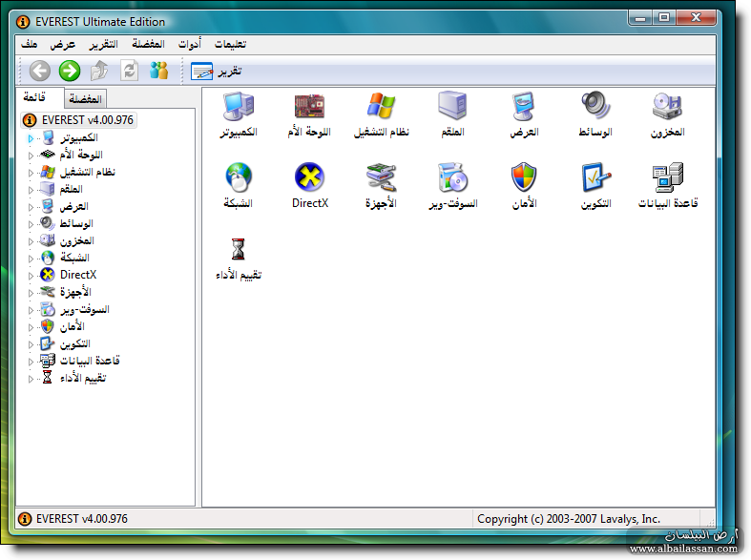
Task: Expand the نظام التشغيل tree node
Action: point(31,173)
